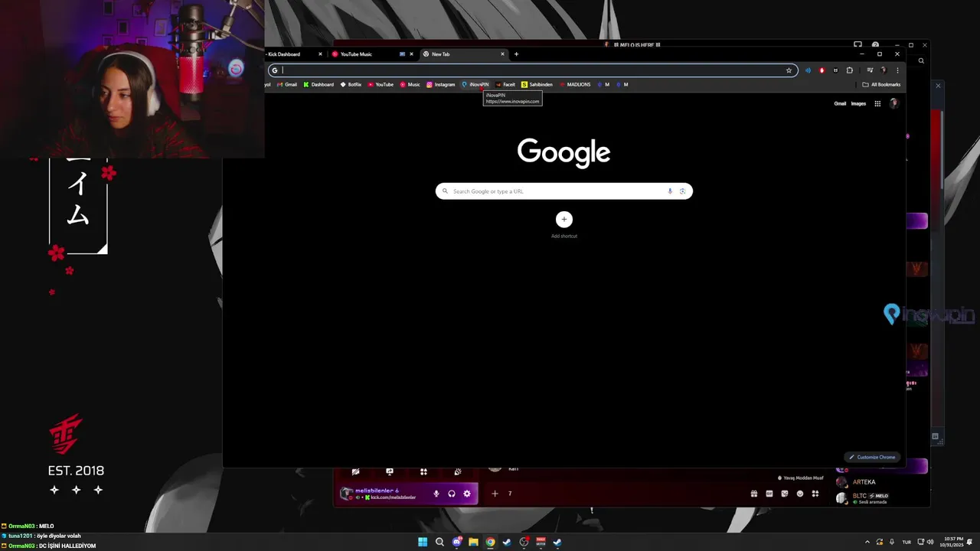Show hidden tray icons chevron

pos(867,542)
